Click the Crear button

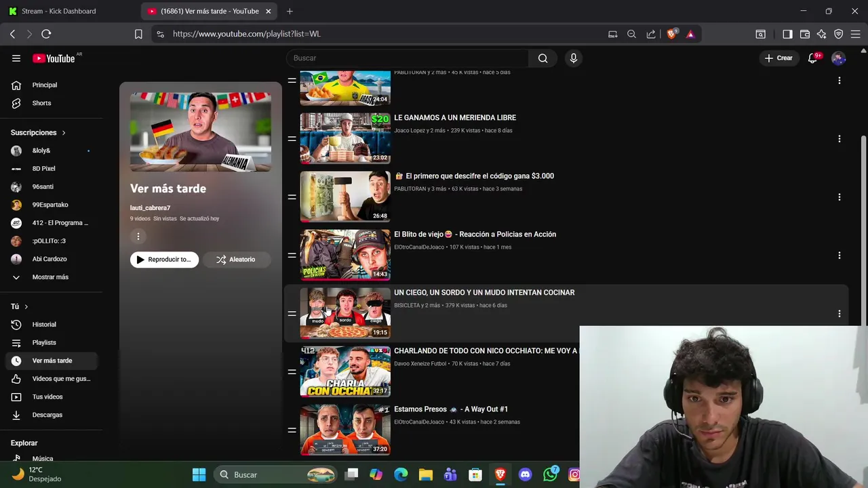pyautogui.click(x=778, y=58)
